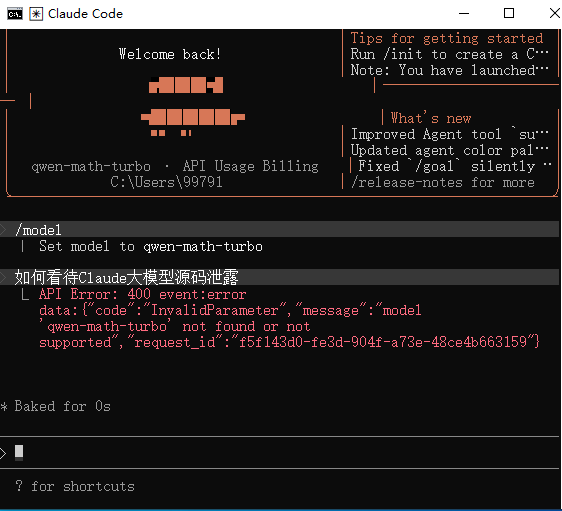Click the 'Welcome back!' text
This screenshot has width=562, height=511.
[170, 54]
